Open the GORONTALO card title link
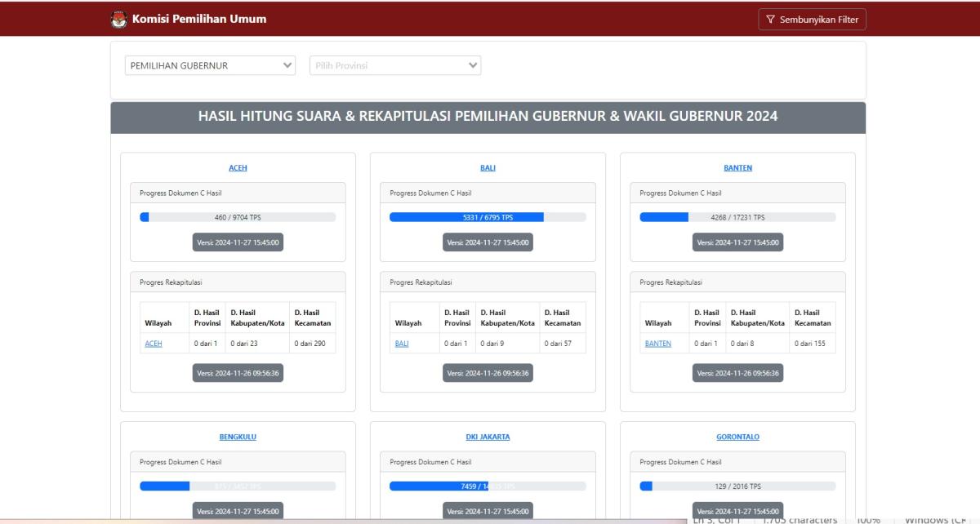Viewport: 980px width, 524px height. (x=737, y=437)
